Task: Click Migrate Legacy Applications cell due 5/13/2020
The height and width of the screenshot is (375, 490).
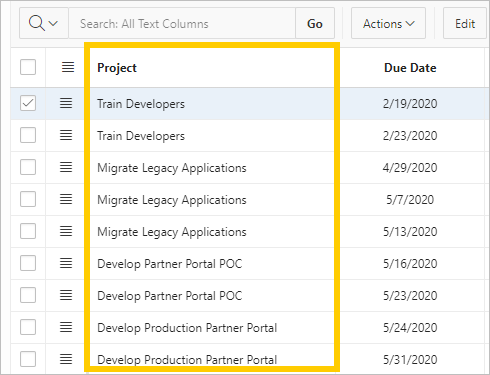Action: [212, 232]
